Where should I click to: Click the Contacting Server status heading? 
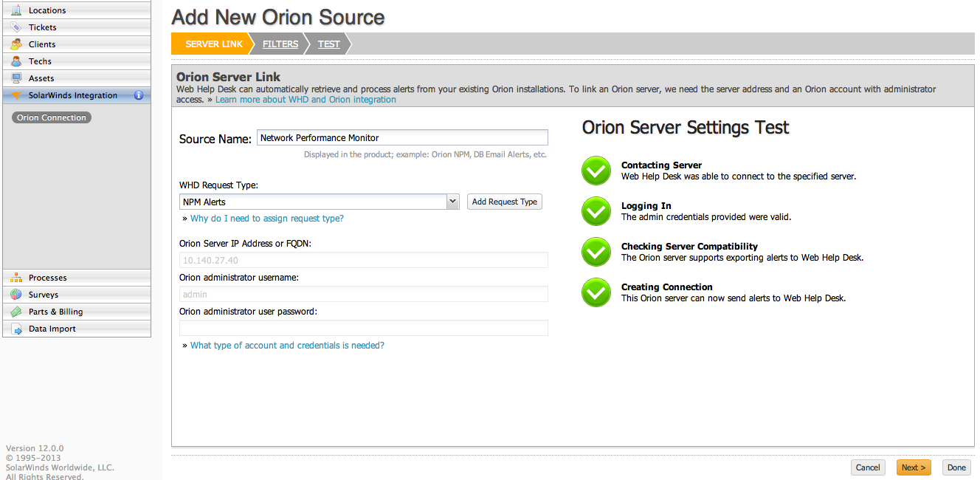click(661, 165)
